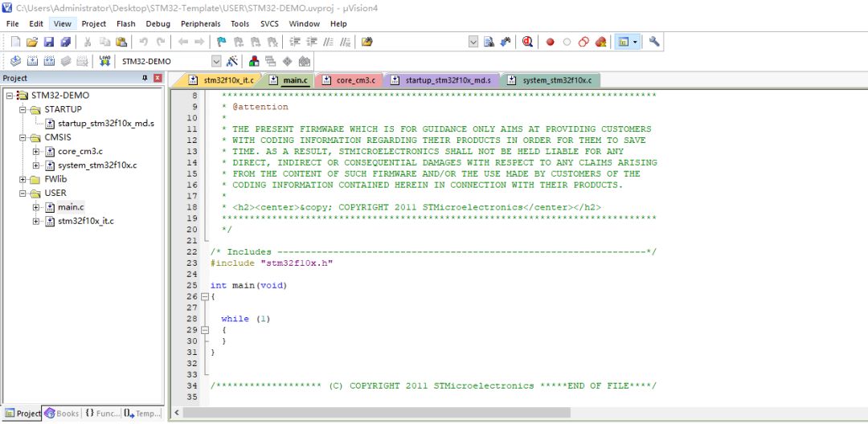Click the Redo arrow icon

[x=161, y=42]
